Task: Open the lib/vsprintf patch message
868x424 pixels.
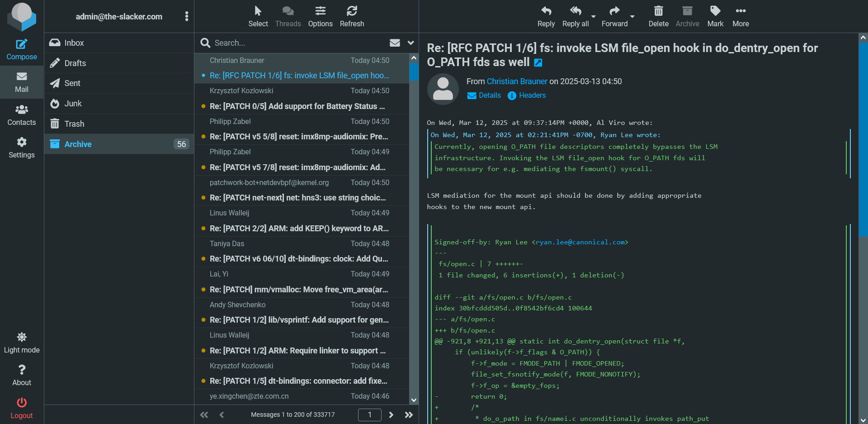Action: pos(302,313)
